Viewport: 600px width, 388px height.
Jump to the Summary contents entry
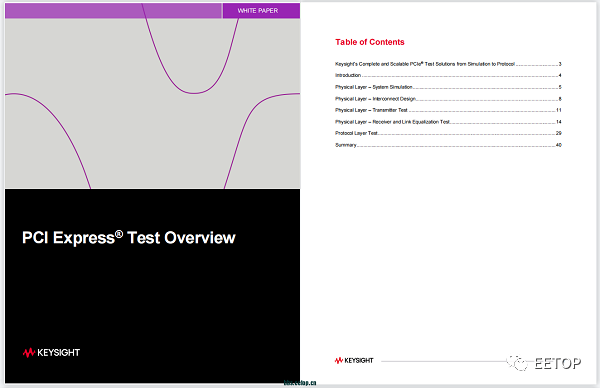(448, 145)
